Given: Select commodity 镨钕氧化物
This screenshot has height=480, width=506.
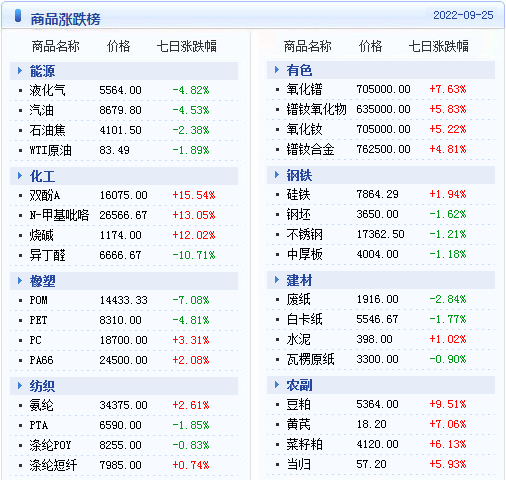Looking at the screenshot, I should coord(316,109).
